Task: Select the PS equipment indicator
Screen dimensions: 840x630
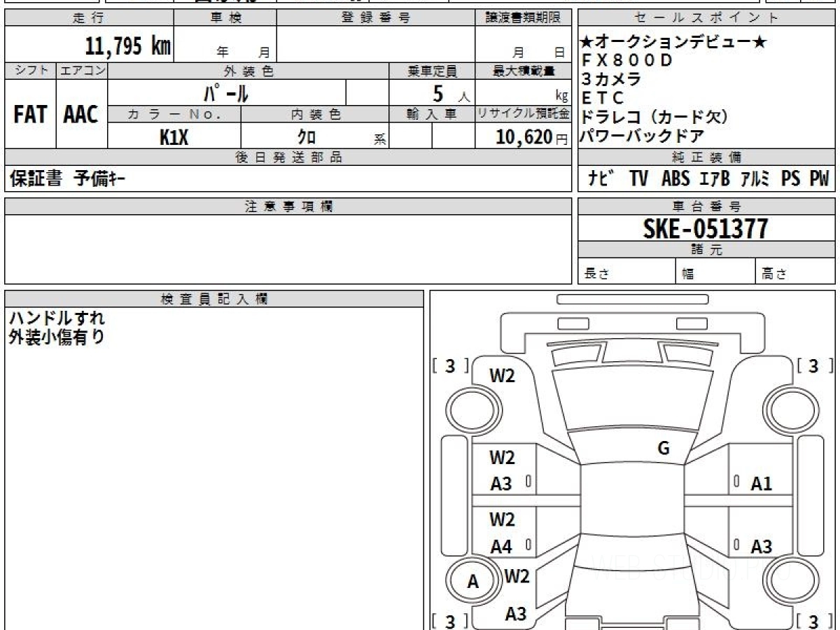Action: [x=791, y=179]
